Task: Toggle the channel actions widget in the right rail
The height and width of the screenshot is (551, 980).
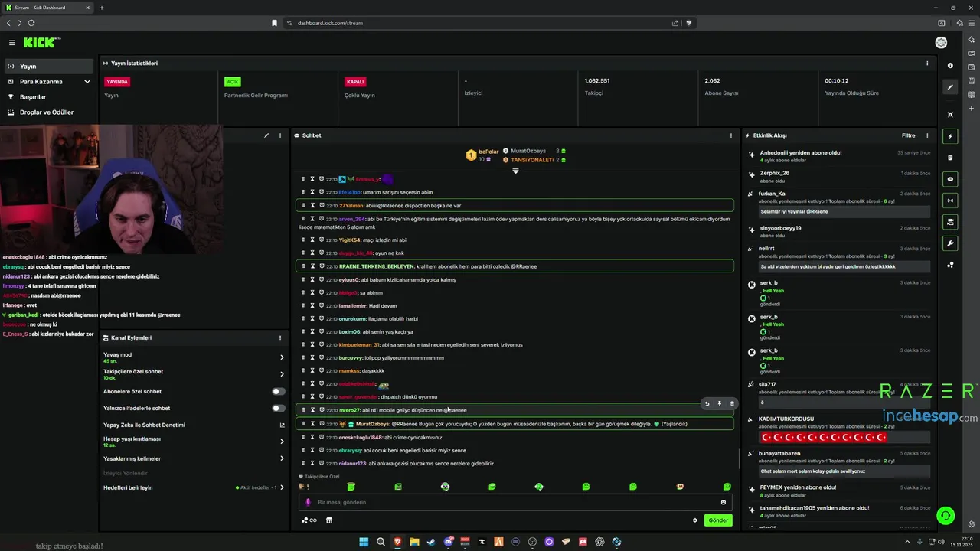Action: click(x=950, y=222)
